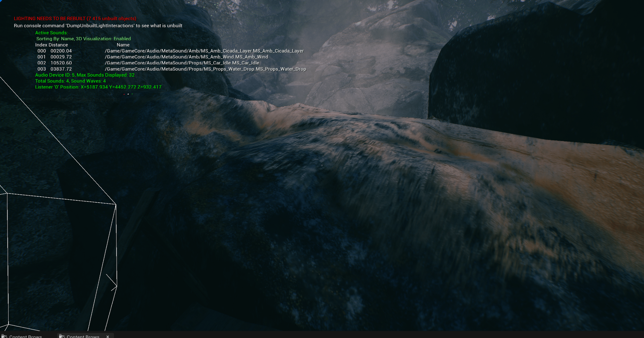Close the active Content Browser tab
644x338 pixels.
pos(108,336)
